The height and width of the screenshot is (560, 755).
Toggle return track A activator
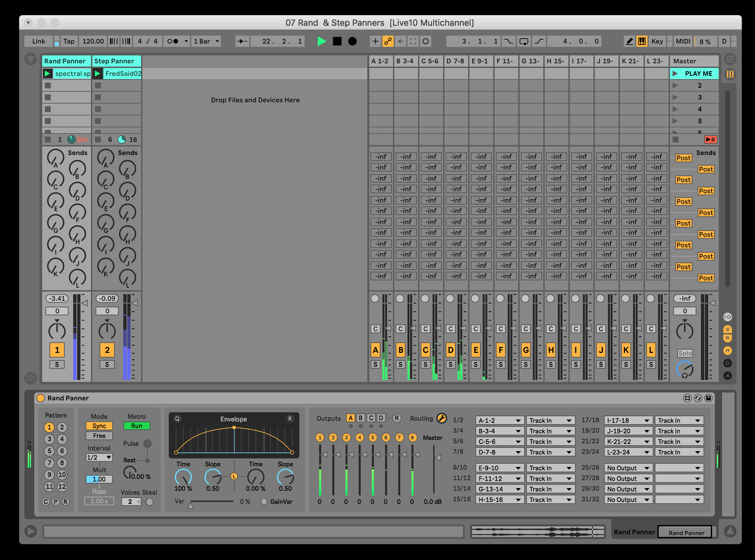tap(376, 350)
